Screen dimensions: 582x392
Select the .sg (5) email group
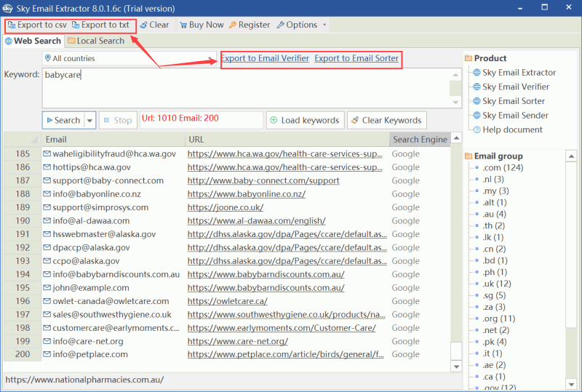click(x=494, y=295)
